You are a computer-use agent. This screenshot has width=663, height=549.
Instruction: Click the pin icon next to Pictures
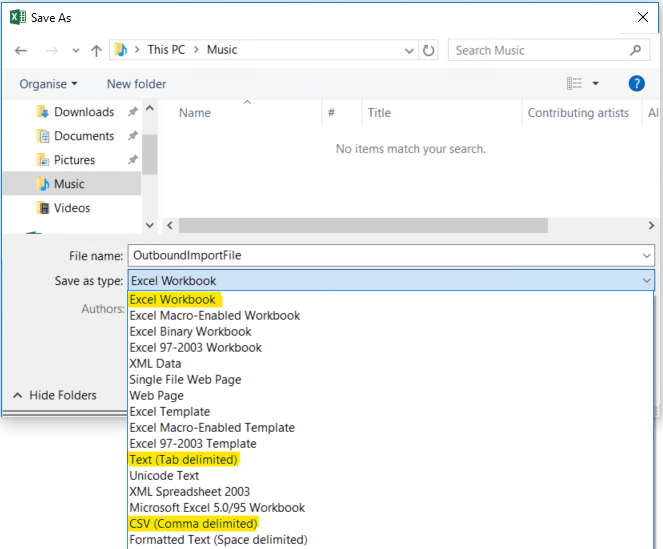tap(133, 159)
